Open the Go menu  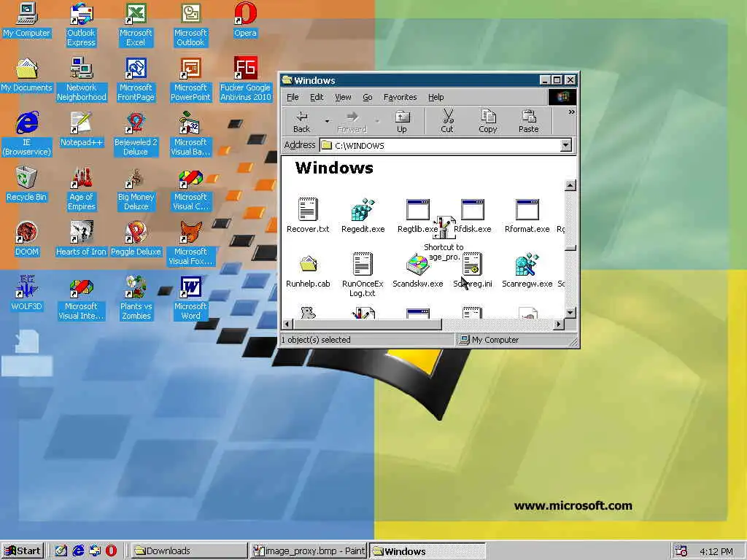[x=368, y=97]
